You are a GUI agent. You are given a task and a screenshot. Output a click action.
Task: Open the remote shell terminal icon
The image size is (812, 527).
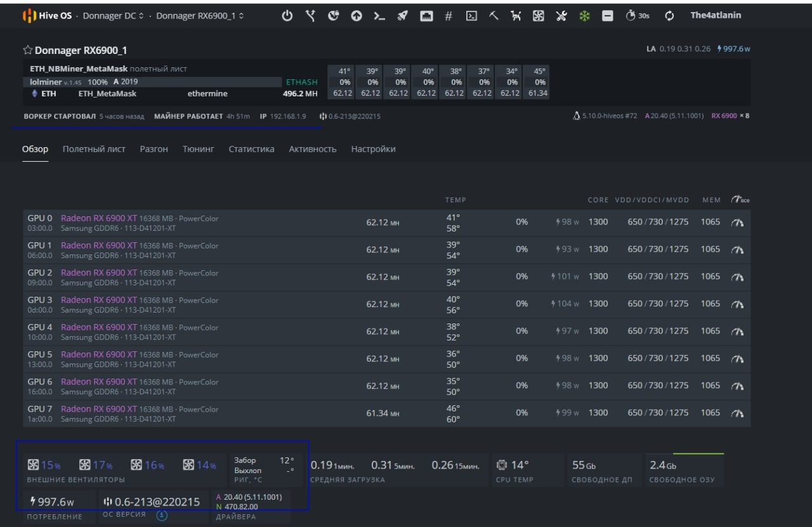(471, 16)
